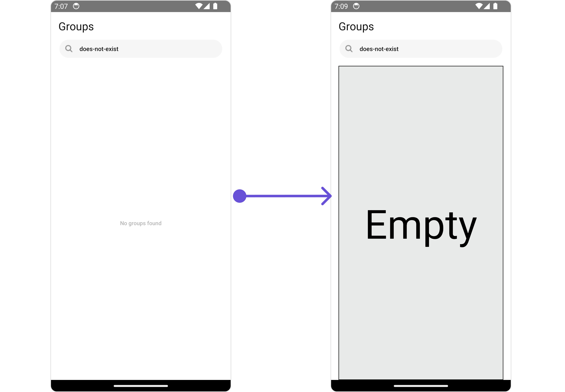The height and width of the screenshot is (392, 565).
Task: Tap the right phone's home gesture bar
Action: tap(421, 386)
